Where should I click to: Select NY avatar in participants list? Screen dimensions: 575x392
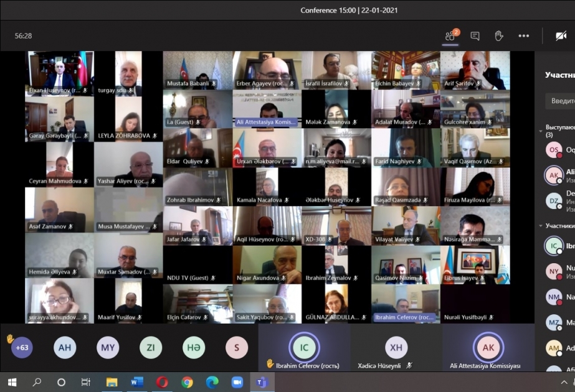tap(554, 271)
